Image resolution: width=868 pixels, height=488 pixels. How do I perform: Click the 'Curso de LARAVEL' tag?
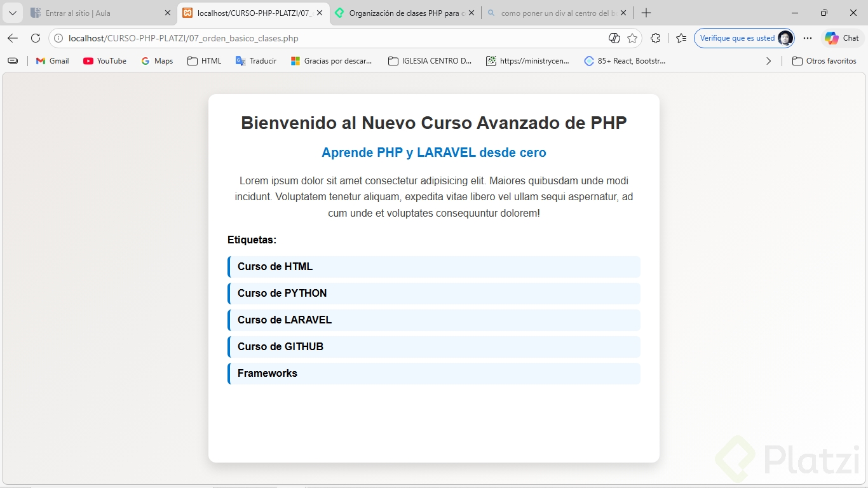[434, 320]
